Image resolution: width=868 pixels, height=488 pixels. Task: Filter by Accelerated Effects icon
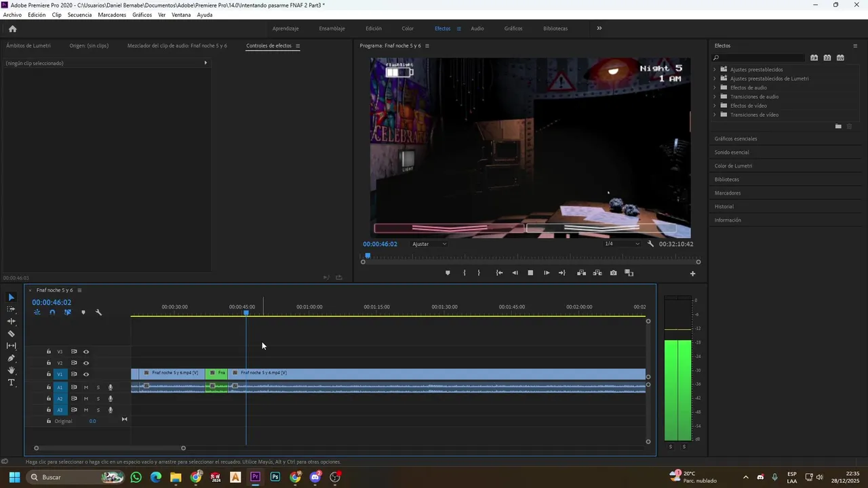pos(814,58)
